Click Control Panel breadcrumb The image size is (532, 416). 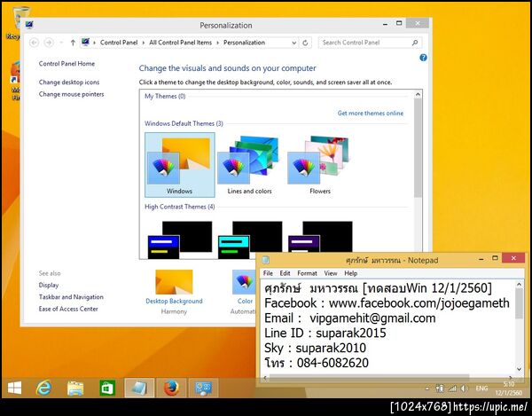point(119,43)
